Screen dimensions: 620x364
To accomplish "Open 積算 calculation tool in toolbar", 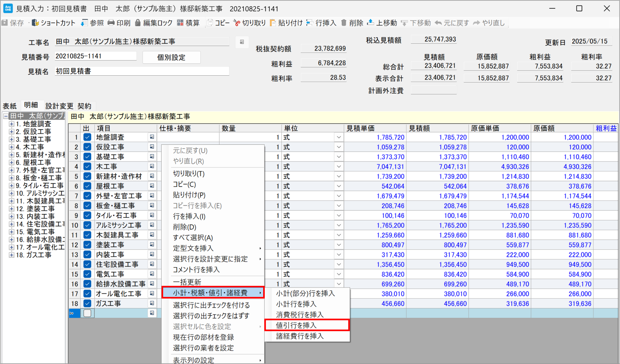I will click(181, 23).
